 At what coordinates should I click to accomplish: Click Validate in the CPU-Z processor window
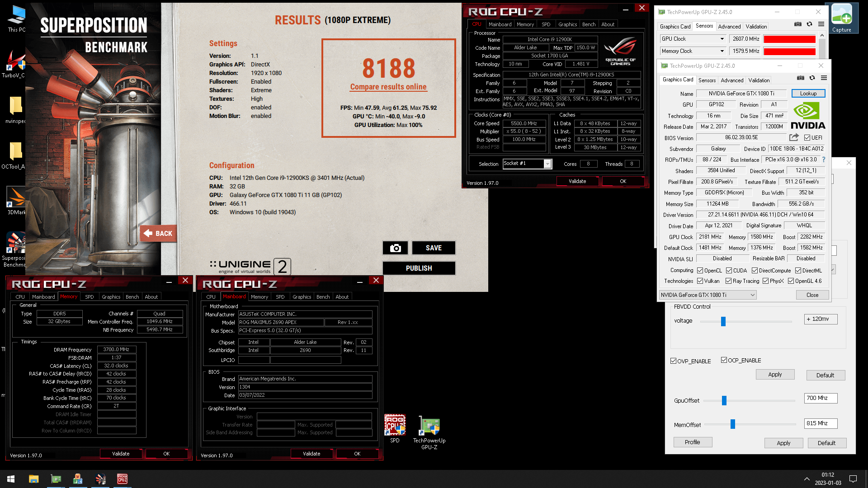[577, 181]
